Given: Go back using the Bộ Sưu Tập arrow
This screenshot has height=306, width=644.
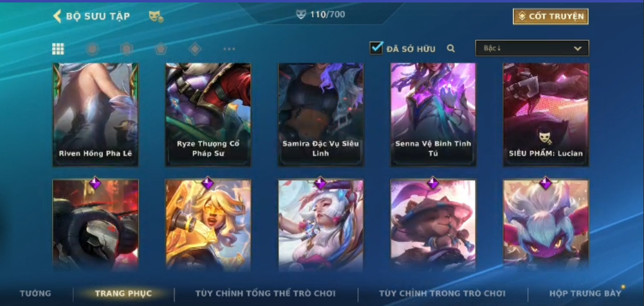Looking at the screenshot, I should (57, 16).
